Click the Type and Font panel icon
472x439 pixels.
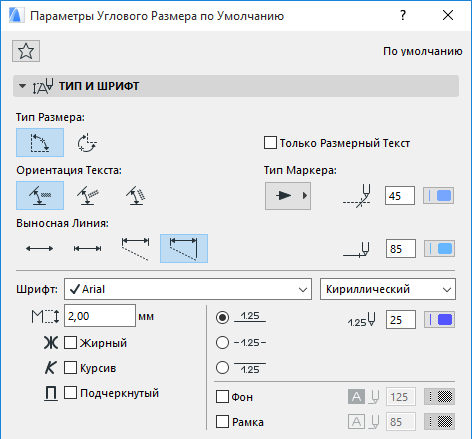click(x=43, y=86)
